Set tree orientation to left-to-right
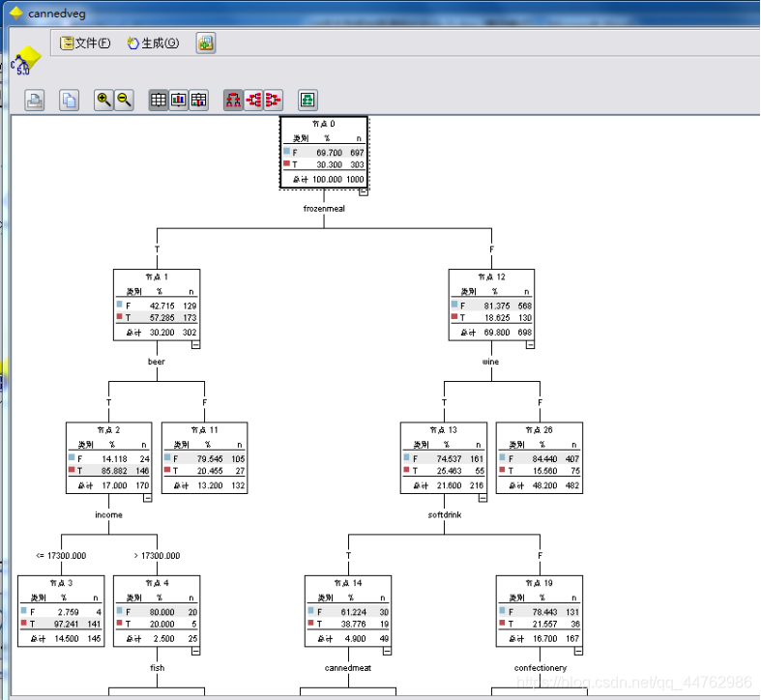Viewport: 761px width, 700px height. point(253,101)
